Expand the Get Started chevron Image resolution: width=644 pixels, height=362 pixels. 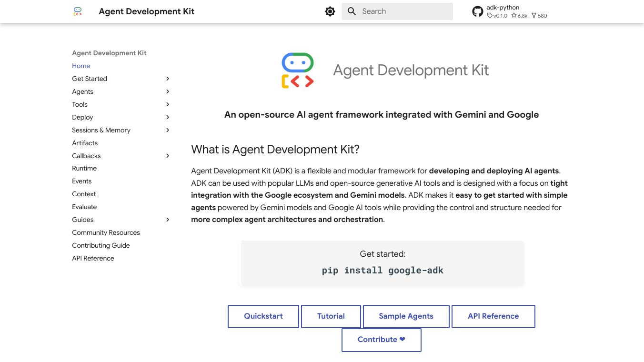pyautogui.click(x=168, y=79)
